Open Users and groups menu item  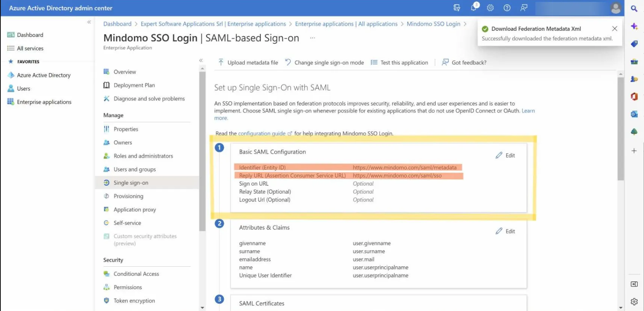(135, 169)
